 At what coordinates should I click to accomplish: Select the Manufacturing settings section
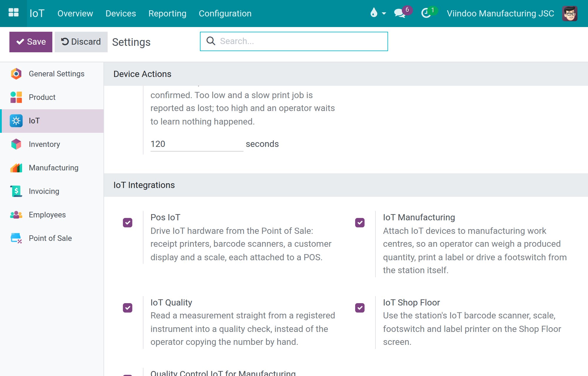[52, 168]
